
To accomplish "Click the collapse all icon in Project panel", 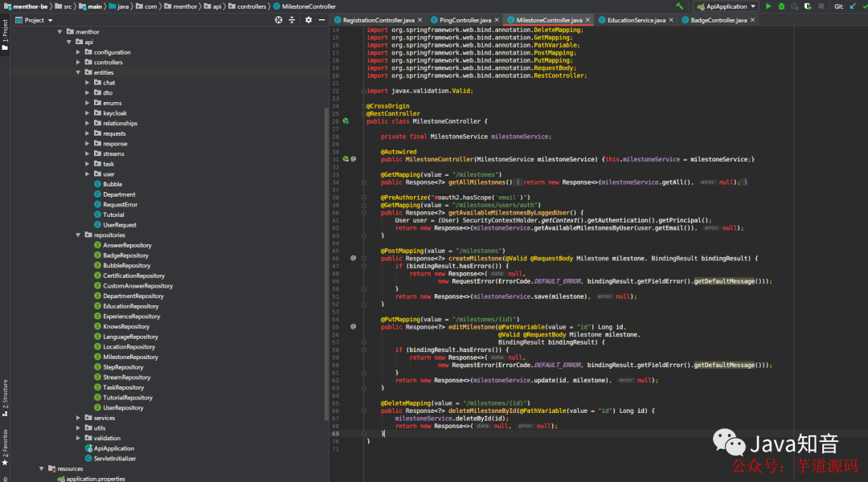I will coord(293,20).
